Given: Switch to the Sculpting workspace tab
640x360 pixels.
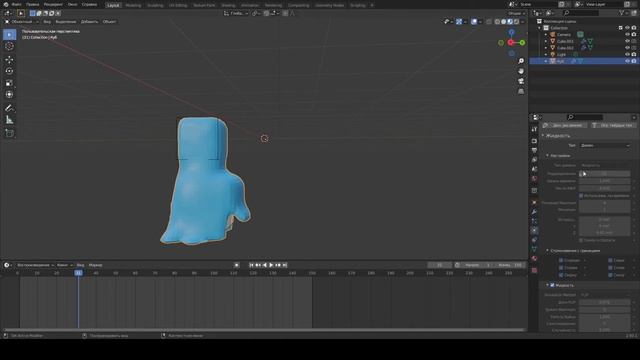Looking at the screenshot, I should [155, 5].
